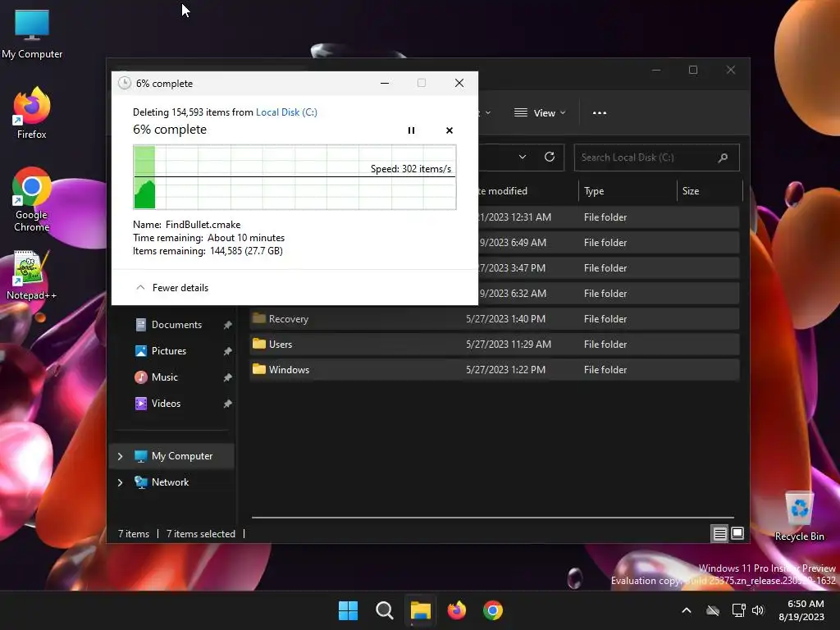Collapse dialog with Fewer details

coord(172,288)
